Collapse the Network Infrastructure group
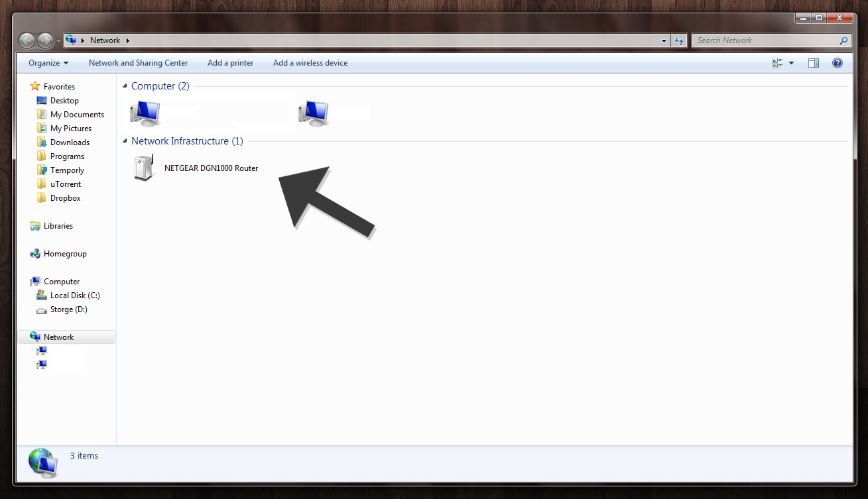868x499 pixels. [125, 141]
